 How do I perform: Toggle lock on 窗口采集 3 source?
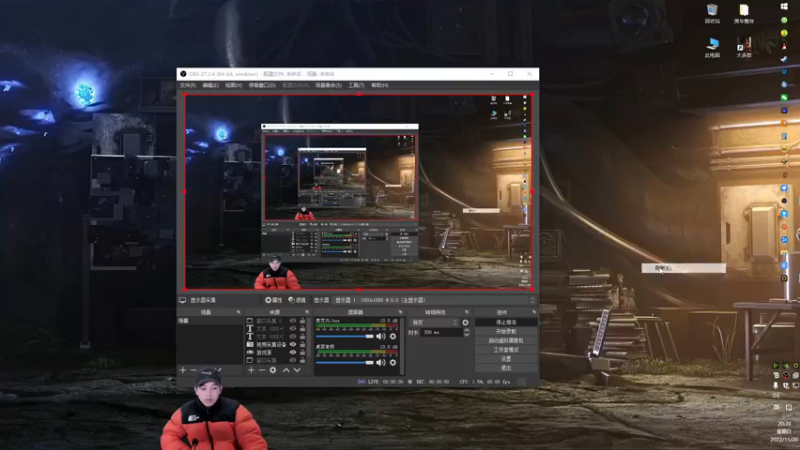pyautogui.click(x=303, y=321)
